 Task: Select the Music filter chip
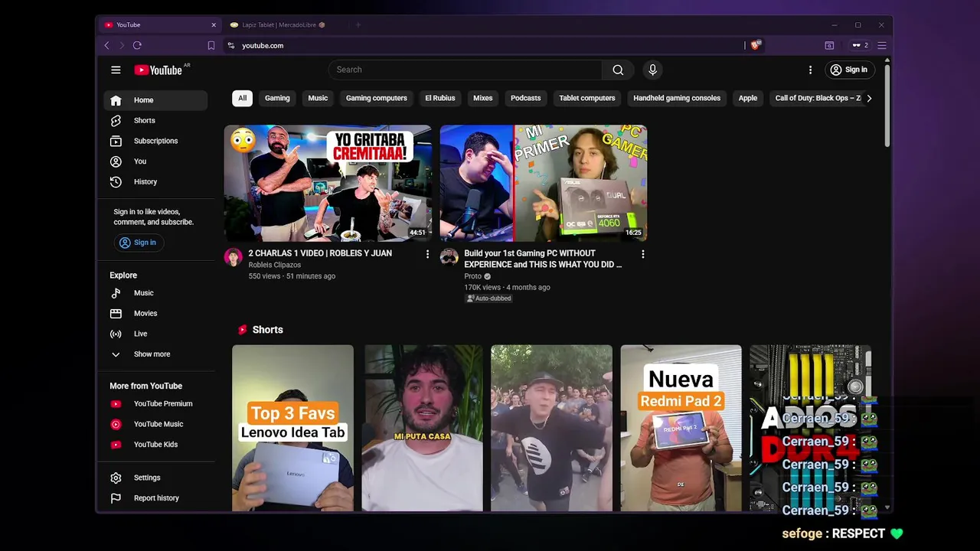[318, 98]
